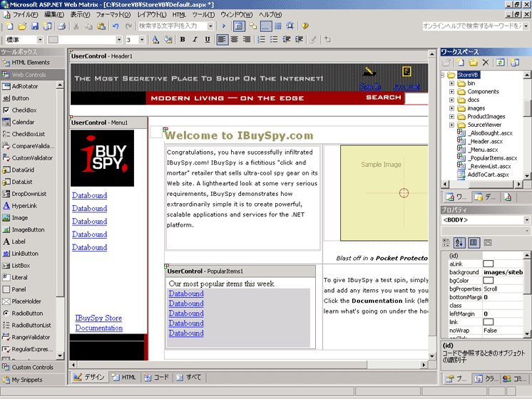Select the HyperLink control in toolbox
The height and width of the screenshot is (399, 532).
(x=24, y=206)
